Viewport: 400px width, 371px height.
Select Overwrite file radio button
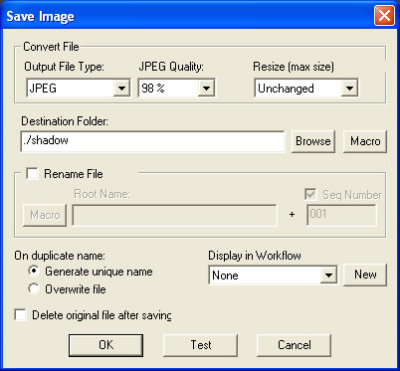33,289
